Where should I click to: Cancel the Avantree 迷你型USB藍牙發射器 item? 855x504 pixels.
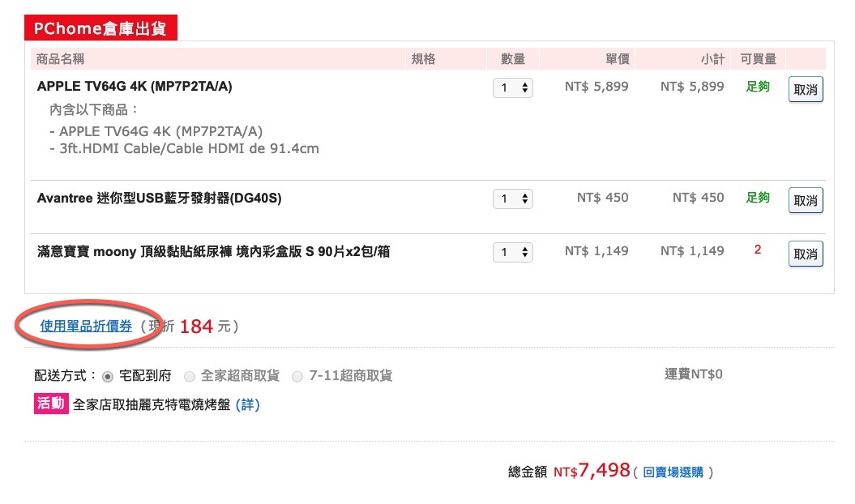coord(806,200)
